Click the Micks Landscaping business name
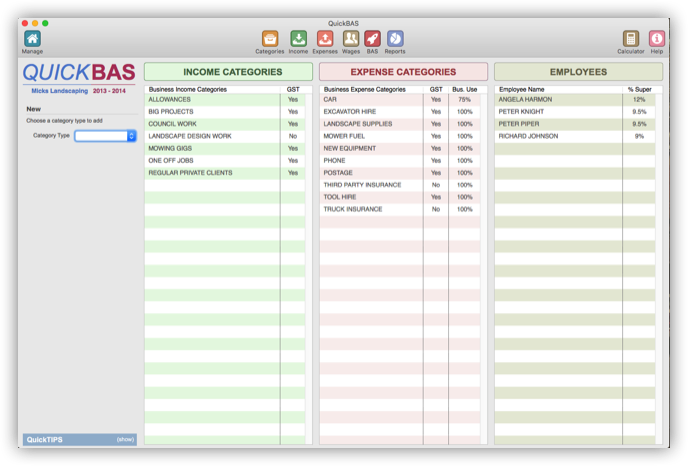 point(60,91)
